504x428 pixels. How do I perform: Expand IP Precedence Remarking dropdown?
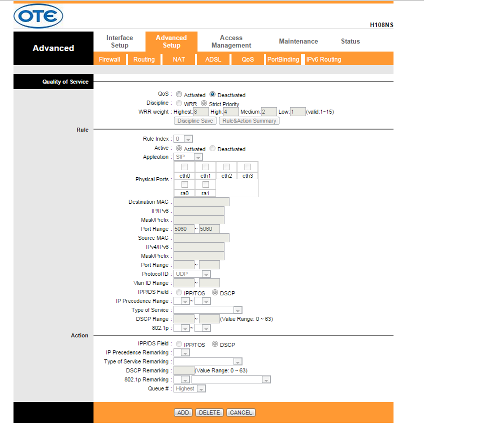181,352
